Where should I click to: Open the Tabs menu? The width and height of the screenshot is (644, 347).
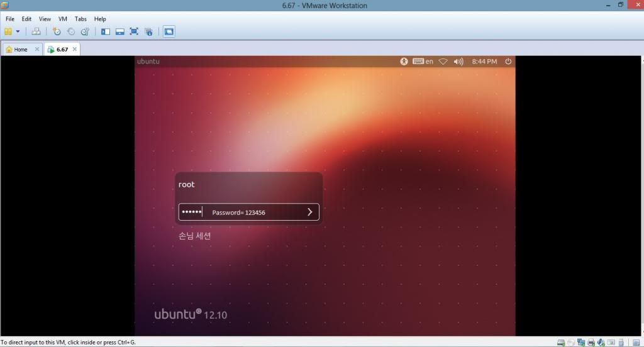click(80, 19)
